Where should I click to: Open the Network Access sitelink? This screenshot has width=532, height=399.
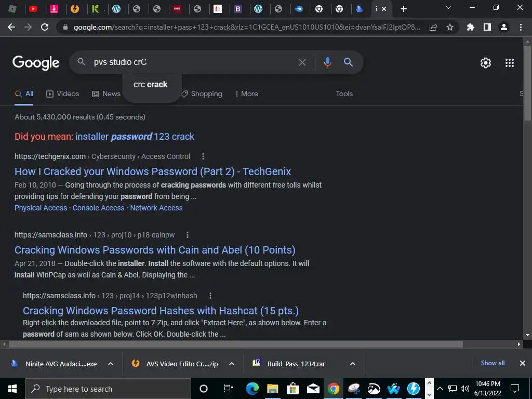pyautogui.click(x=156, y=208)
